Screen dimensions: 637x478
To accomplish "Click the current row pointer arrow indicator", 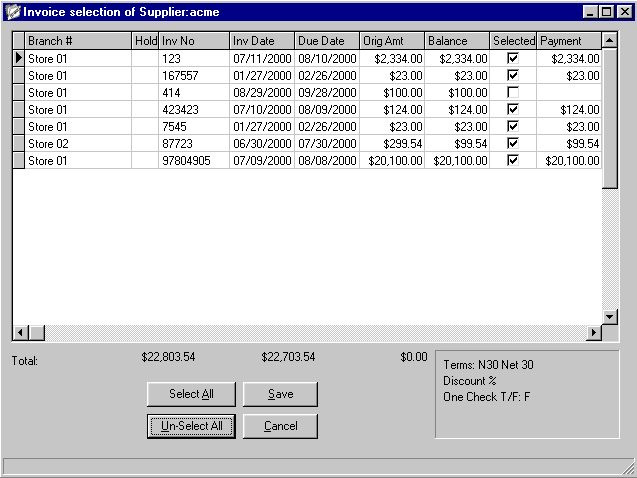I will tap(18, 59).
